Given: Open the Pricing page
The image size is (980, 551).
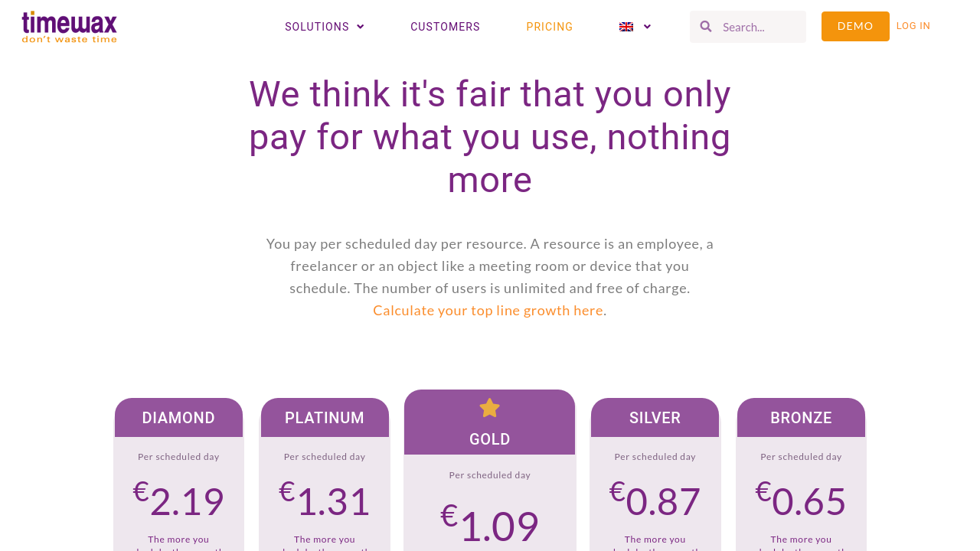Looking at the screenshot, I should 550,27.
